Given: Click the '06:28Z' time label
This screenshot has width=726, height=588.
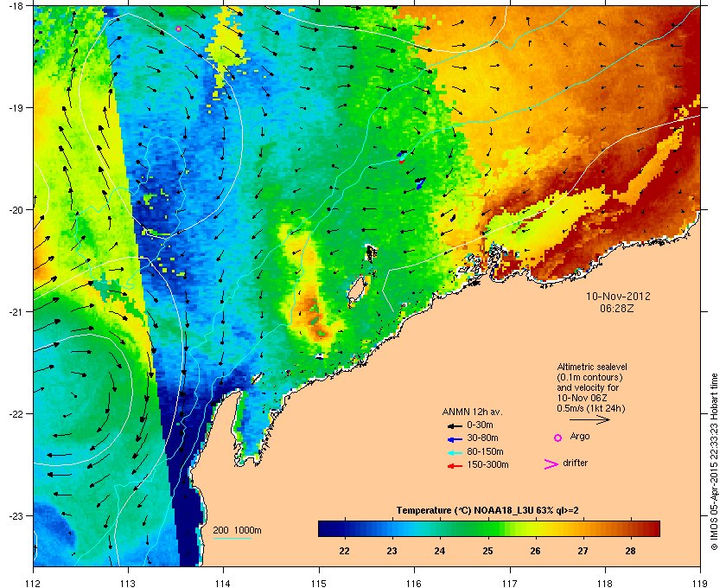Looking at the screenshot, I should pos(617,308).
